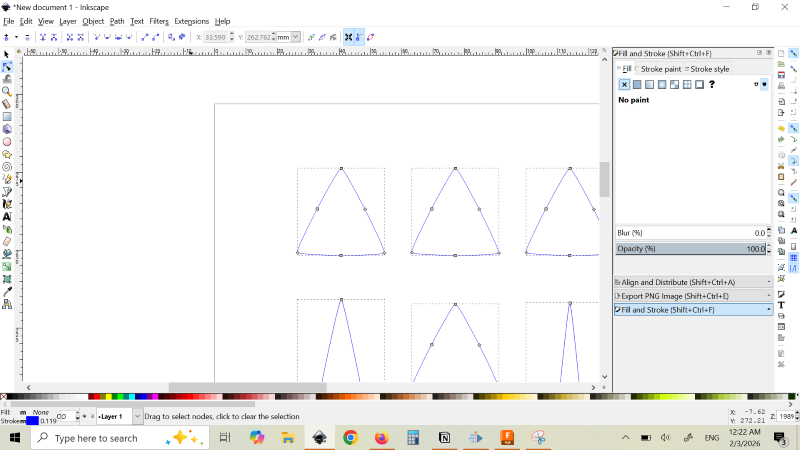Switch to Stroke paint tab

coord(658,69)
